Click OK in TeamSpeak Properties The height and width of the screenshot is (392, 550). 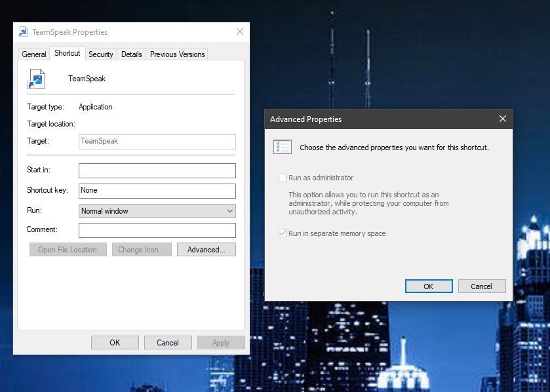point(115,343)
